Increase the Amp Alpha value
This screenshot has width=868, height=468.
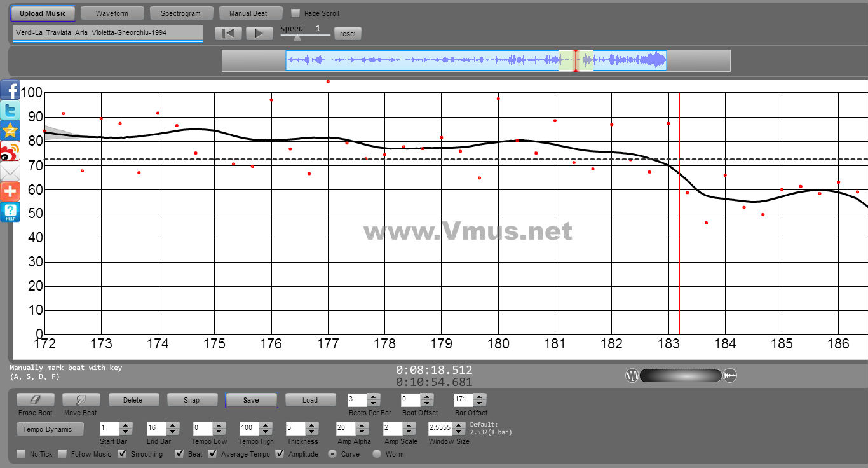click(x=362, y=425)
